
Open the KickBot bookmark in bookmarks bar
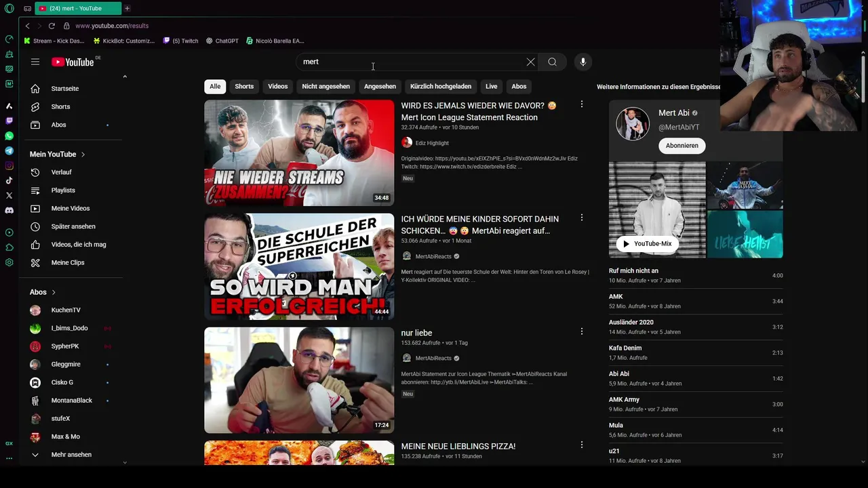coord(124,41)
